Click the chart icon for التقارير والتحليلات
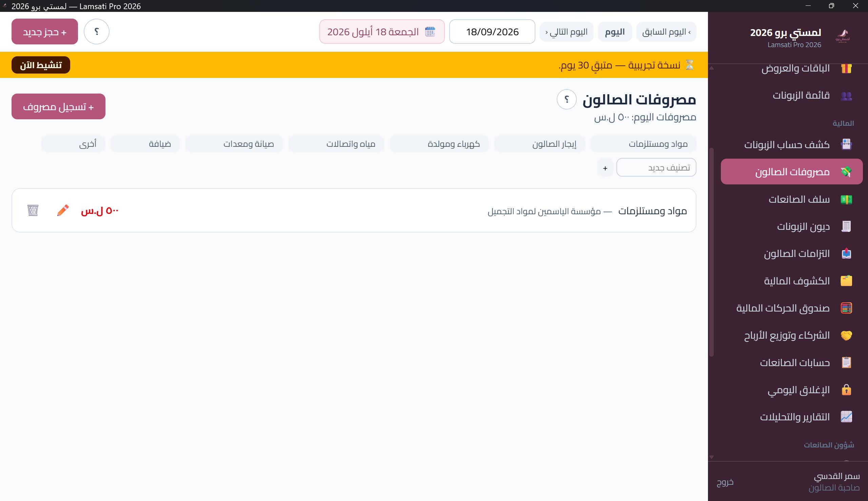Screen dimensions: 868x501 click(846, 417)
